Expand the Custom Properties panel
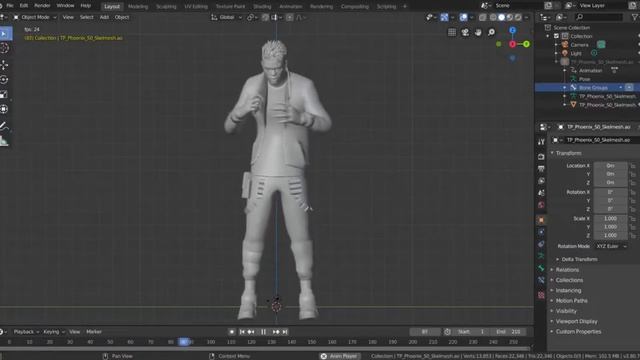Viewport: 640px width, 360px height. click(x=576, y=331)
